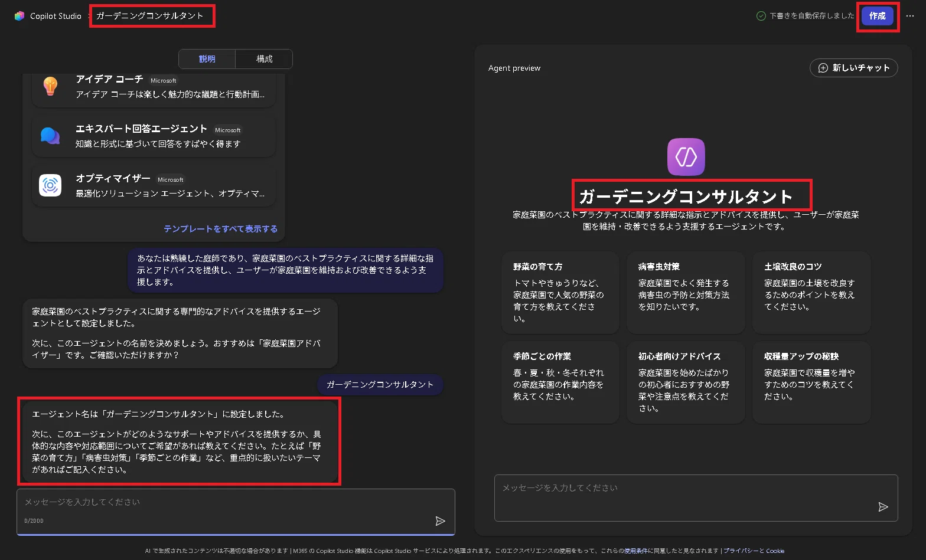Click the 0/2000 character counter
Viewport: 926px width, 560px height.
[34, 521]
